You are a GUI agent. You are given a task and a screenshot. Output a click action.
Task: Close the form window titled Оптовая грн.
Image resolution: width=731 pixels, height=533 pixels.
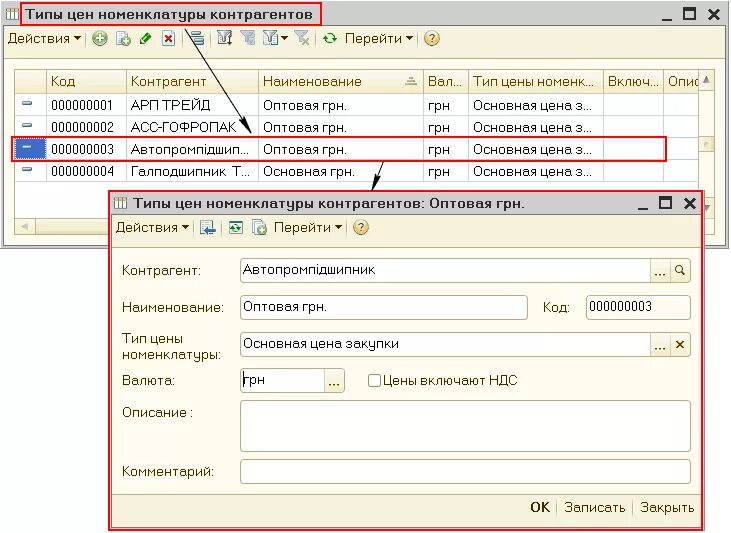point(690,203)
